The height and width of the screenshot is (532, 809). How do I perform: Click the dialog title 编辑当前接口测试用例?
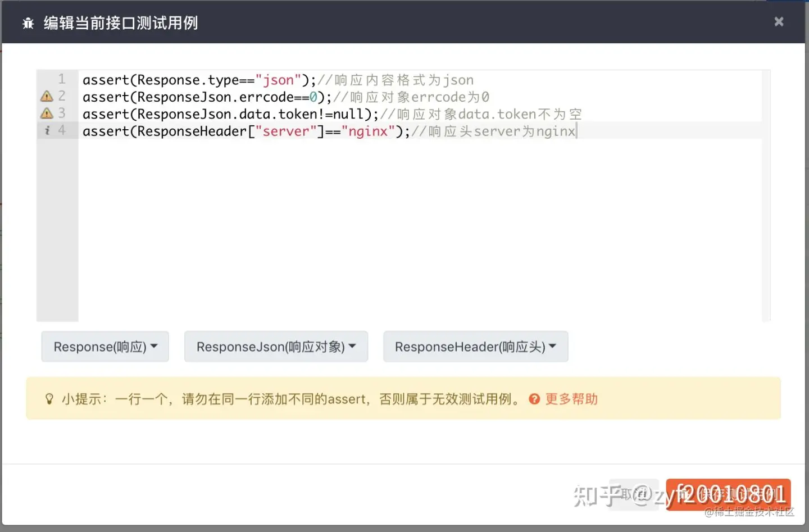point(121,23)
